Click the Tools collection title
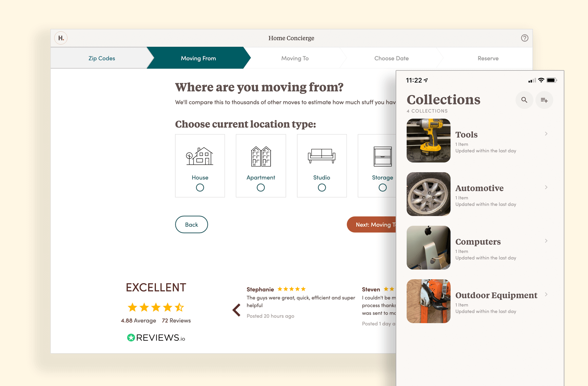 [x=466, y=135]
